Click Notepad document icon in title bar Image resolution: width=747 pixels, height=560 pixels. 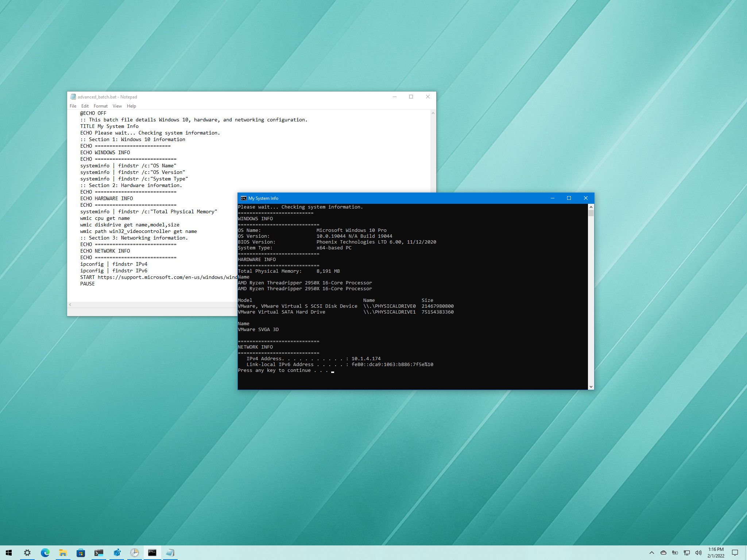tap(73, 97)
